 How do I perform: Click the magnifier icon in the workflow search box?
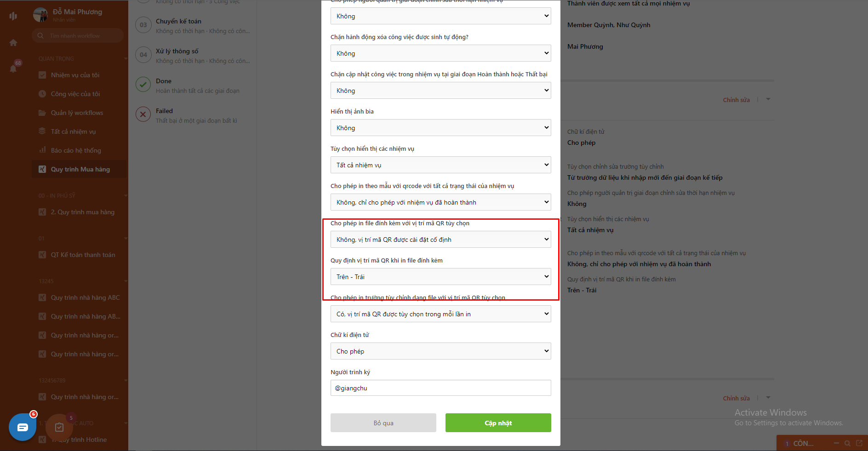[x=40, y=36]
